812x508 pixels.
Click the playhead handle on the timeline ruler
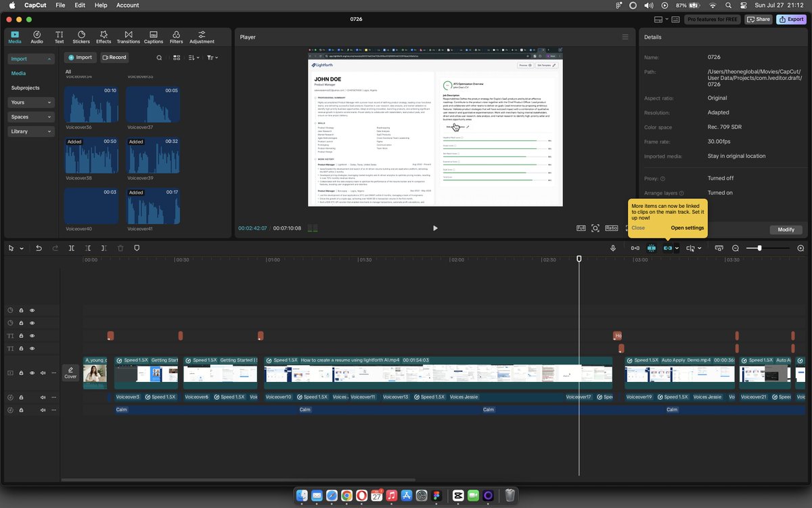click(x=579, y=259)
